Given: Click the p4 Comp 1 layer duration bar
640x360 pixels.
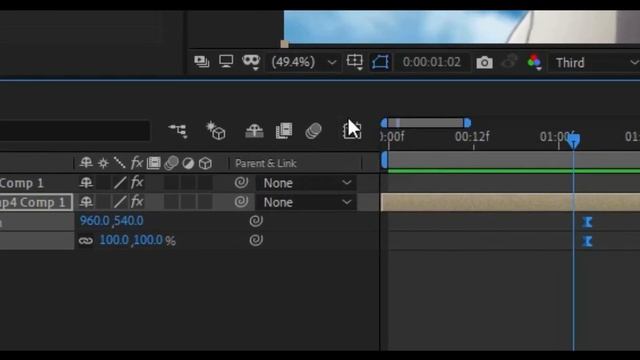Looking at the screenshot, I should pos(510,202).
